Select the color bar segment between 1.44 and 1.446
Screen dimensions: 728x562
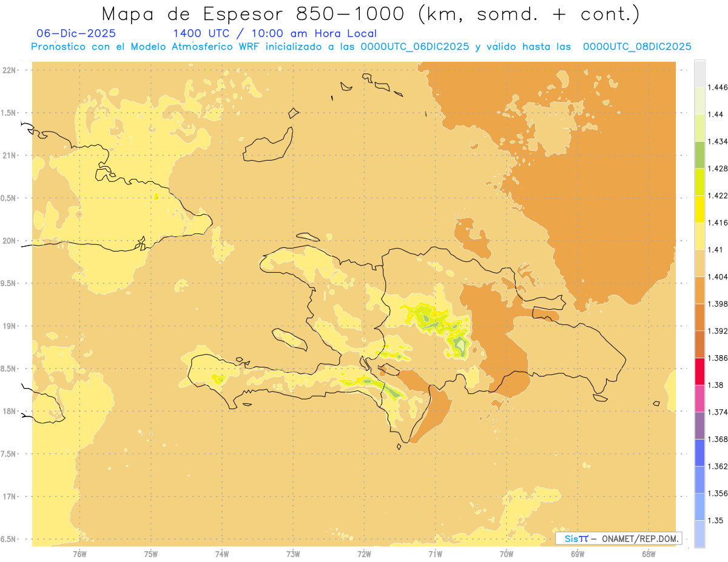click(x=699, y=101)
